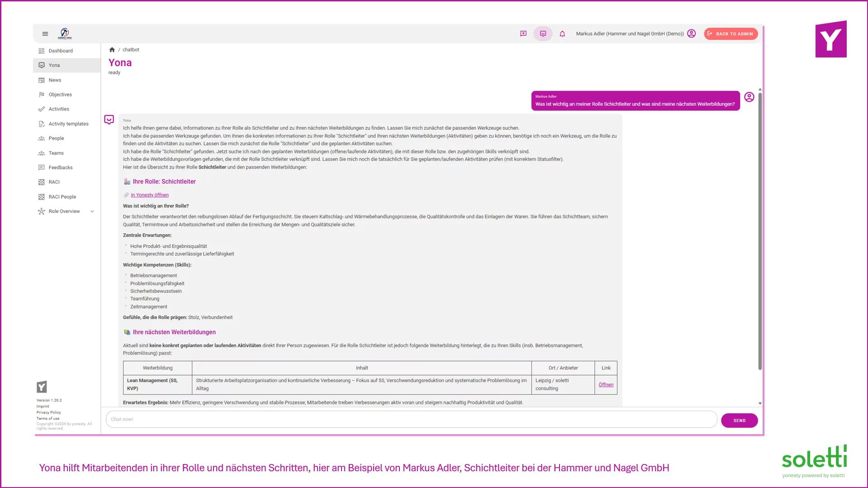Click the Yona avatar beside the reply
The height and width of the screenshot is (488, 868).
click(109, 120)
